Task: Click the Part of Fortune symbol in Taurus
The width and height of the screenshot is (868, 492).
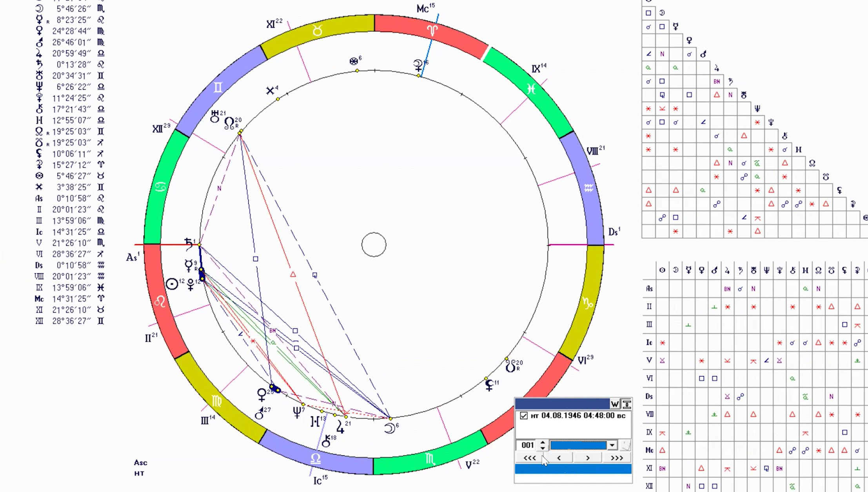Action: pos(354,62)
